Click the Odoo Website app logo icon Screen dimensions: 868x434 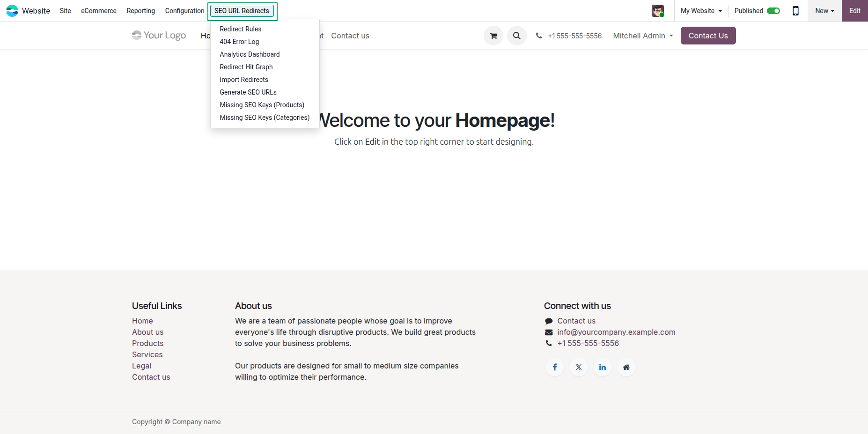(12, 11)
